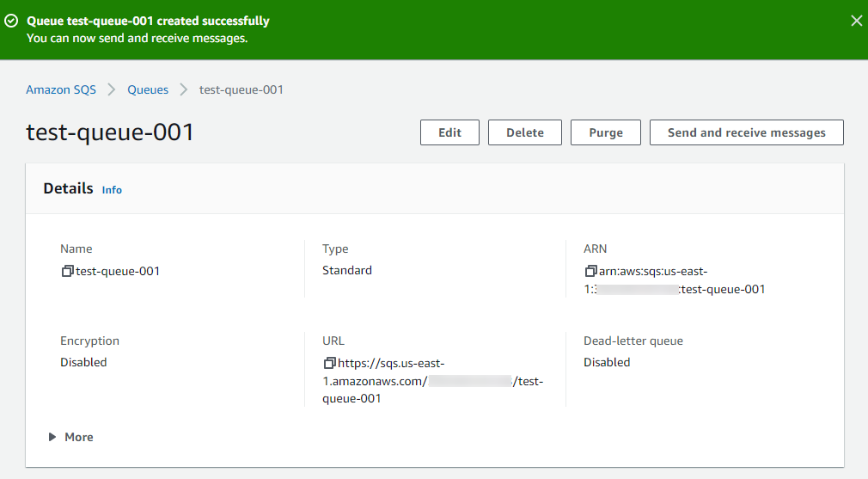Screen dimensions: 868x479
Task: Navigate to Queues breadcrumb
Action: click(x=148, y=89)
